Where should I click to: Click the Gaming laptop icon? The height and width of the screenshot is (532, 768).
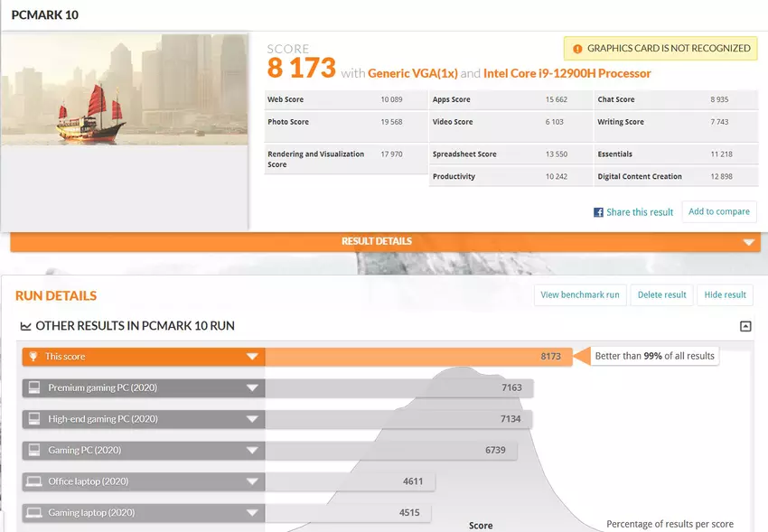click(33, 513)
